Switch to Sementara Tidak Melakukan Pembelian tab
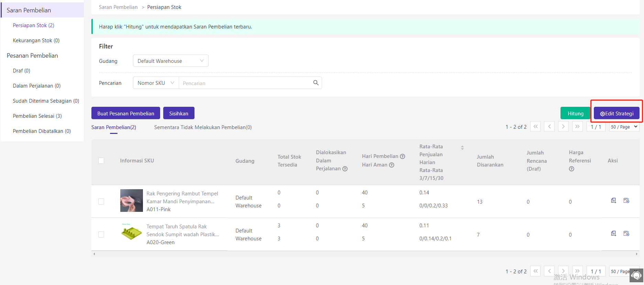This screenshot has width=644, height=285. (203, 127)
